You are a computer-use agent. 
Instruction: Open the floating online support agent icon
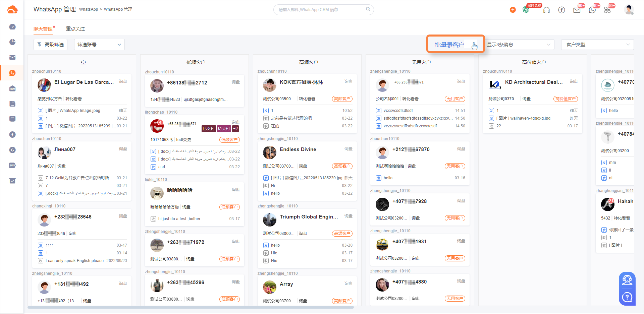627,280
